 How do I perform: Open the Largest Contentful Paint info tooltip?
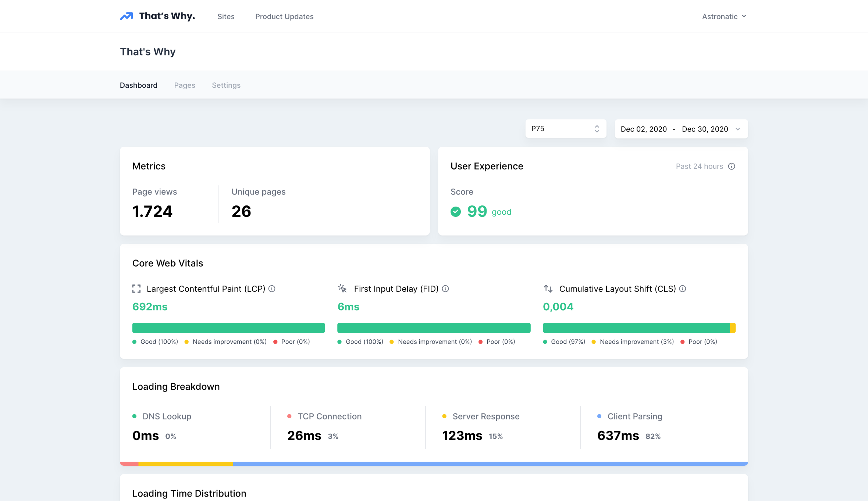pyautogui.click(x=272, y=289)
